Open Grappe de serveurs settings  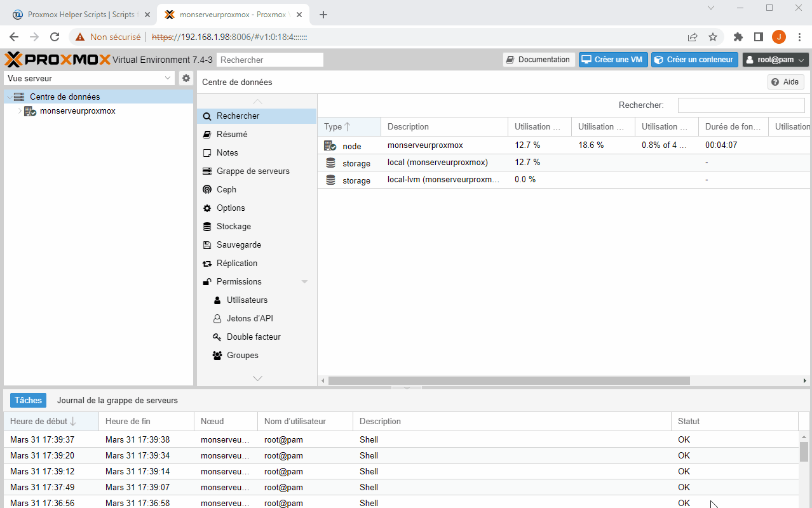coord(252,171)
